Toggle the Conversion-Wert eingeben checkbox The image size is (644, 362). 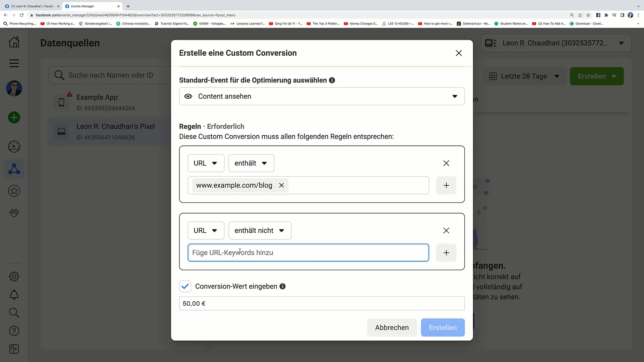pyautogui.click(x=185, y=286)
